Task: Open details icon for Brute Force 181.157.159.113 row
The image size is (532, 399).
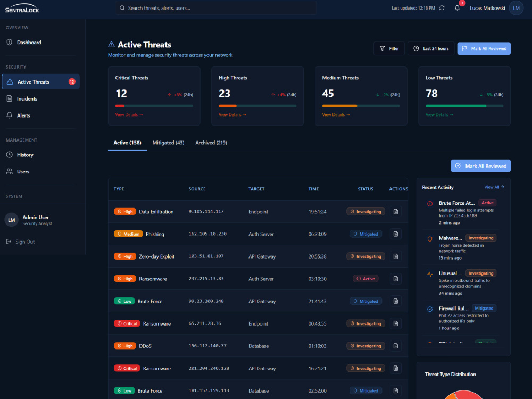Action: [x=396, y=390]
